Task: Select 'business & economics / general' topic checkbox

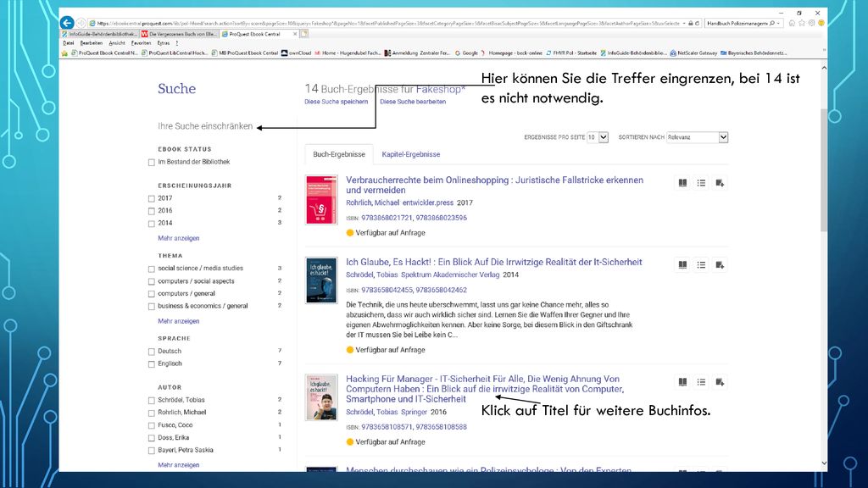Action: [152, 307]
